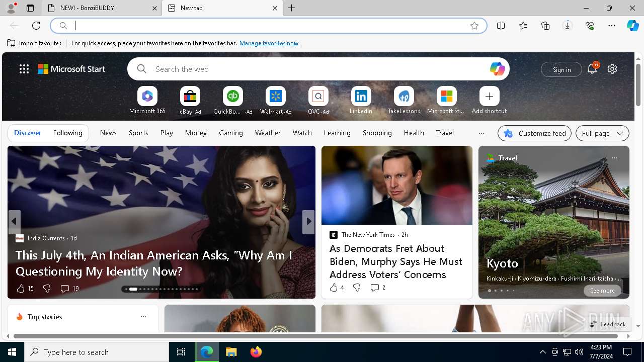The image size is (644, 362).
Task: Dislike the New York Times article
Action: 357,288
